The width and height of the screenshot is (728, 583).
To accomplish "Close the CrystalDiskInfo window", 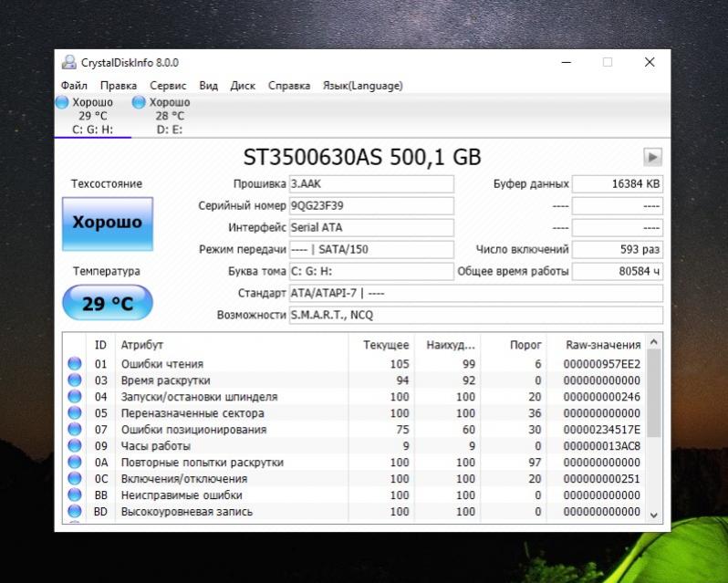I will click(650, 62).
